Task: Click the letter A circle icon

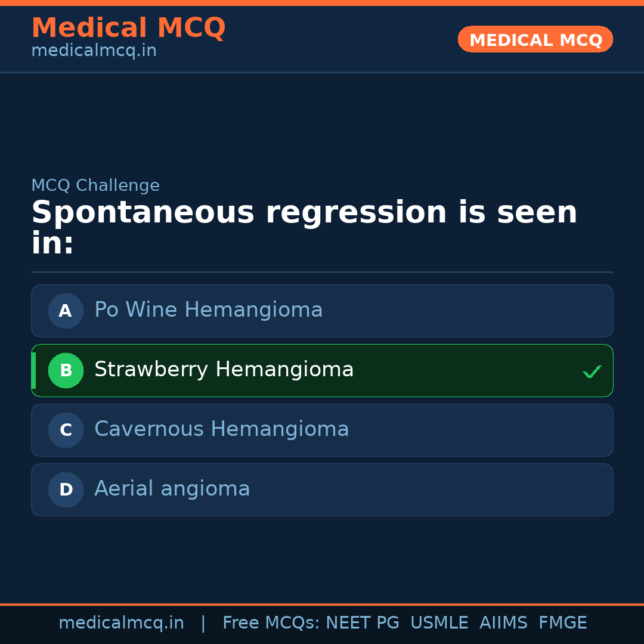Action: tap(66, 311)
